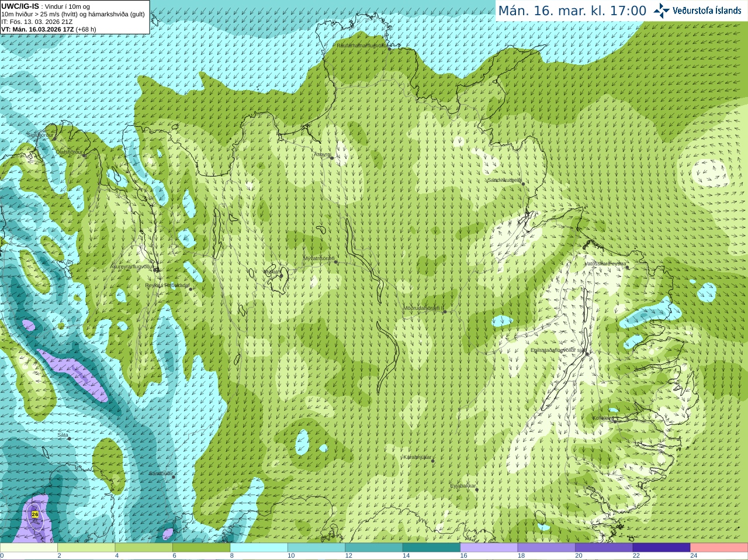Pick the 12–14 m/s teal legend swatch
The image size is (748, 560).
coord(374,548)
